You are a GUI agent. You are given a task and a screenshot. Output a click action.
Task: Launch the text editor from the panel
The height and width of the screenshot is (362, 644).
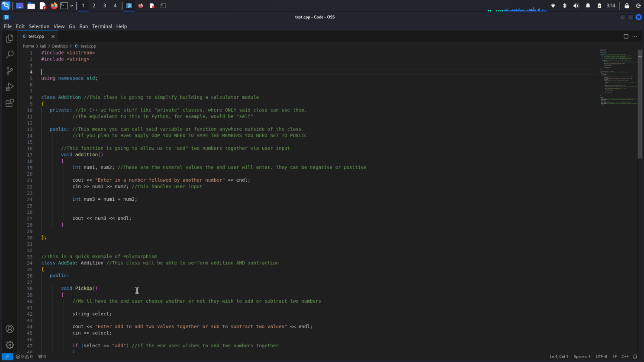[x=43, y=6]
